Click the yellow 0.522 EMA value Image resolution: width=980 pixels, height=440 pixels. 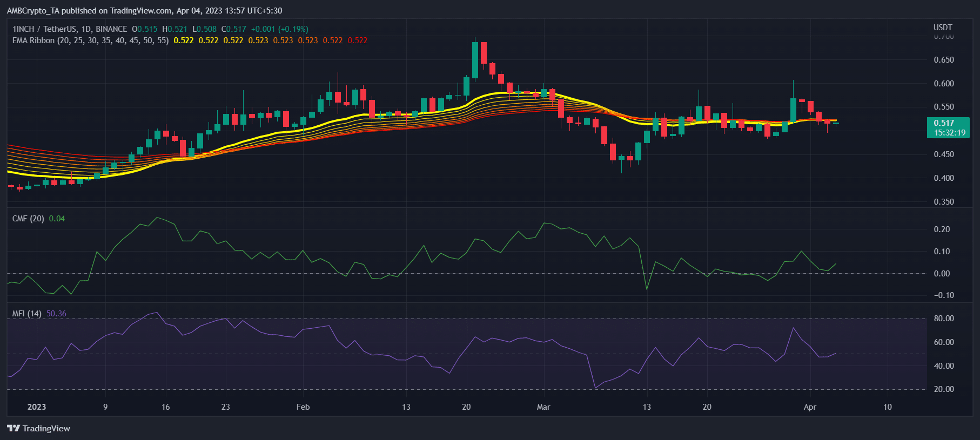[x=184, y=40]
